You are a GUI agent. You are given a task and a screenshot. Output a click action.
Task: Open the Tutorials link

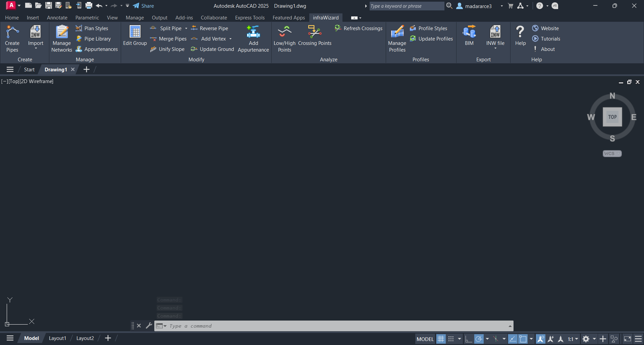550,39
